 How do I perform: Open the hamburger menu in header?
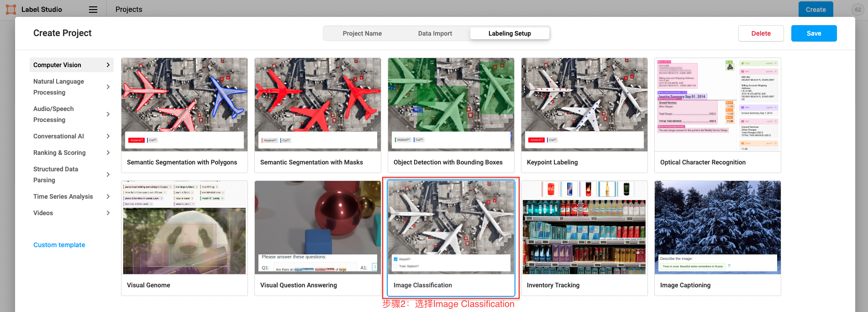pos(93,10)
